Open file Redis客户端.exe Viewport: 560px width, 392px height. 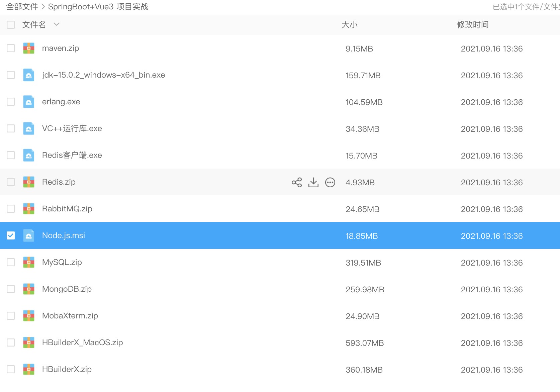(72, 155)
